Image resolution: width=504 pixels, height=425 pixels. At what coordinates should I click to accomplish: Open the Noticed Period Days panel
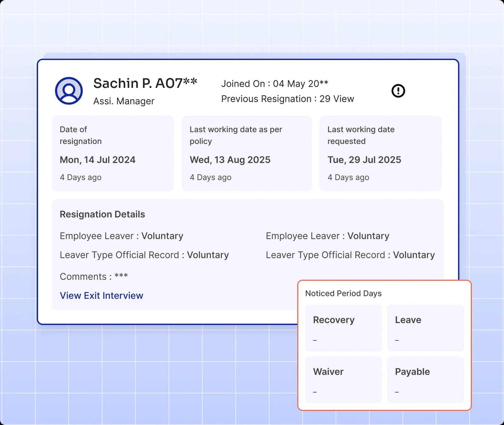pos(343,293)
